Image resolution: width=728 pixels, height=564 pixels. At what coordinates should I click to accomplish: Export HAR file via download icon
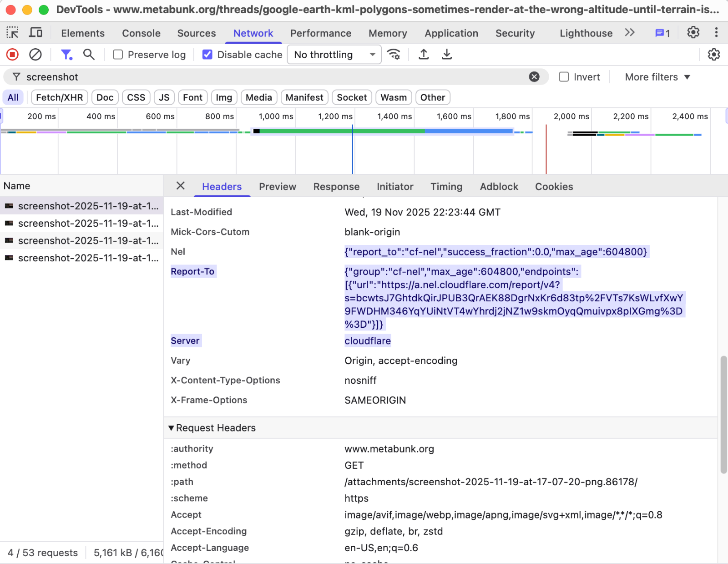(x=446, y=55)
